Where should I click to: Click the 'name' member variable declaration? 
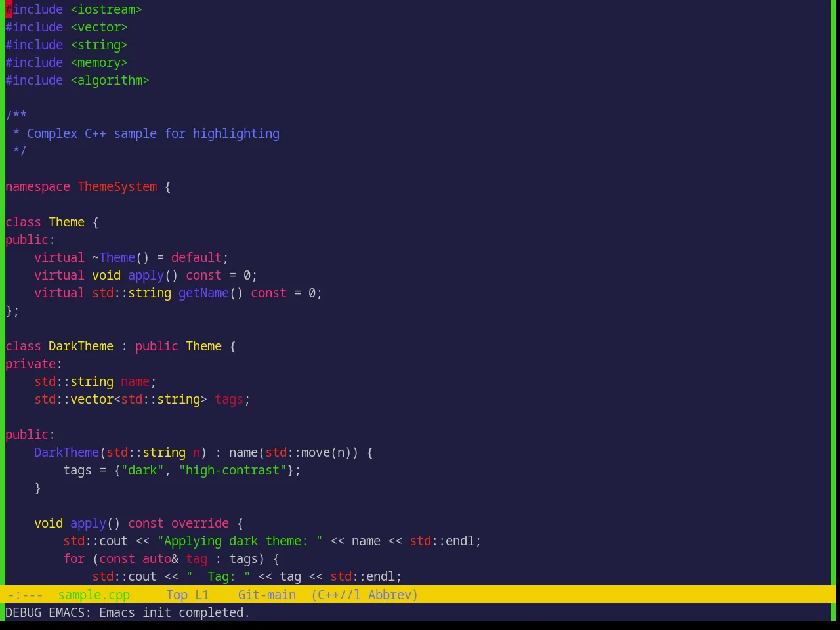[135, 381]
